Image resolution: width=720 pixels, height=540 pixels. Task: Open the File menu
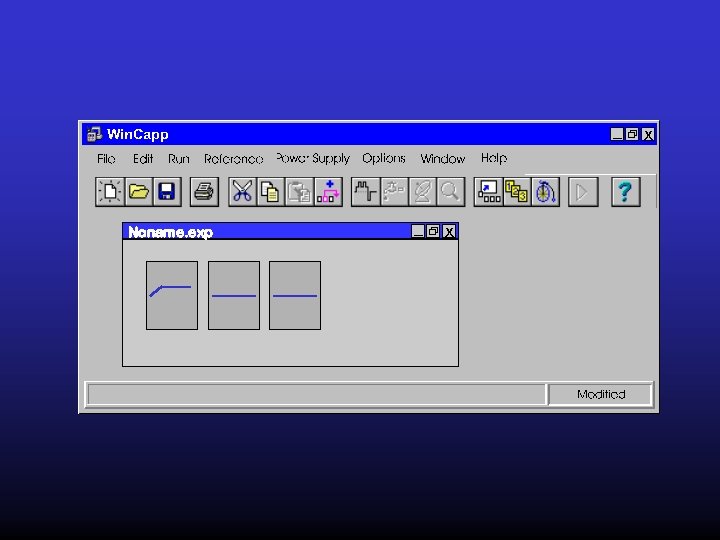pos(106,159)
